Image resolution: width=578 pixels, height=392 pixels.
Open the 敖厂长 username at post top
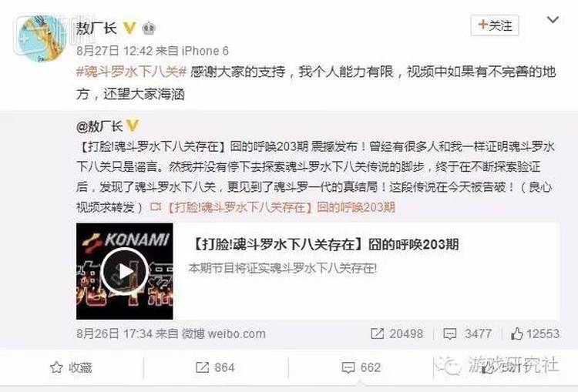pyautogui.click(x=96, y=28)
